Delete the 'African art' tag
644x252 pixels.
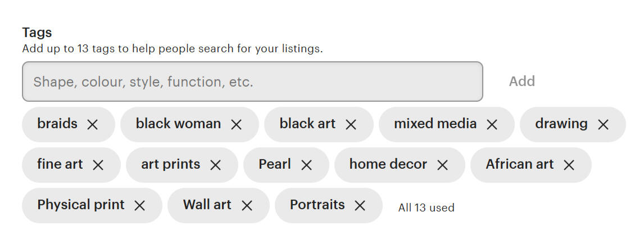pyautogui.click(x=569, y=165)
